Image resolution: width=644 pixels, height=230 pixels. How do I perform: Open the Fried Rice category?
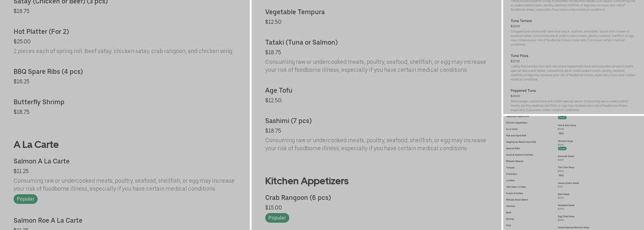[511, 174]
